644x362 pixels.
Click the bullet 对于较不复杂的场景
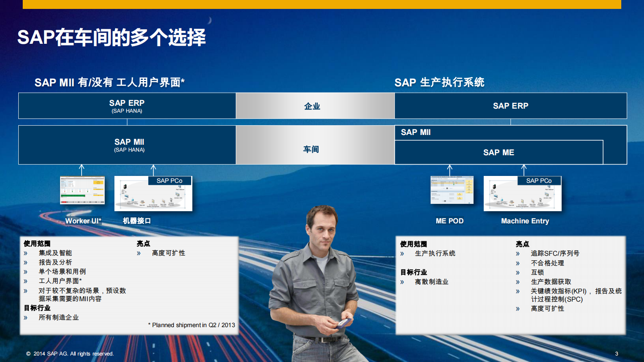[82, 295]
